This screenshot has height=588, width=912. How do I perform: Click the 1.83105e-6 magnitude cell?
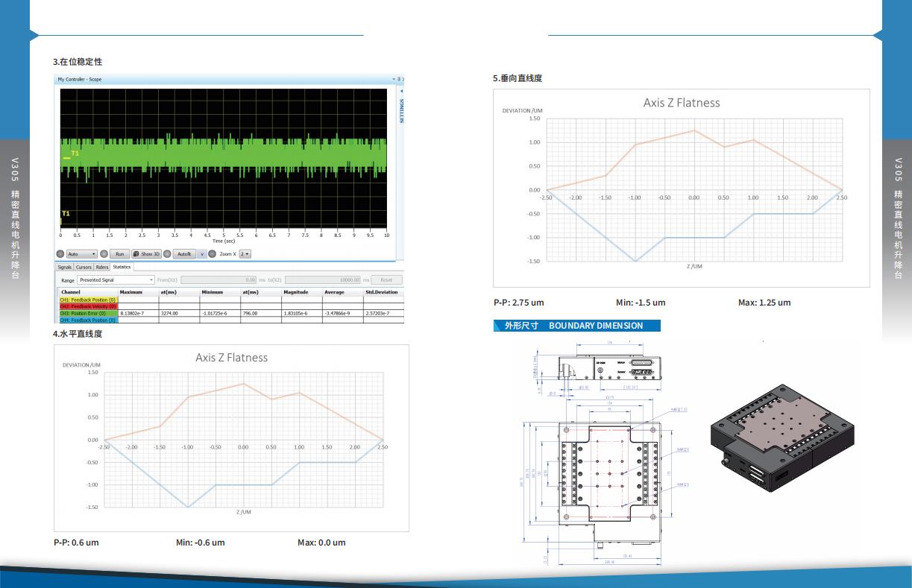(x=302, y=313)
